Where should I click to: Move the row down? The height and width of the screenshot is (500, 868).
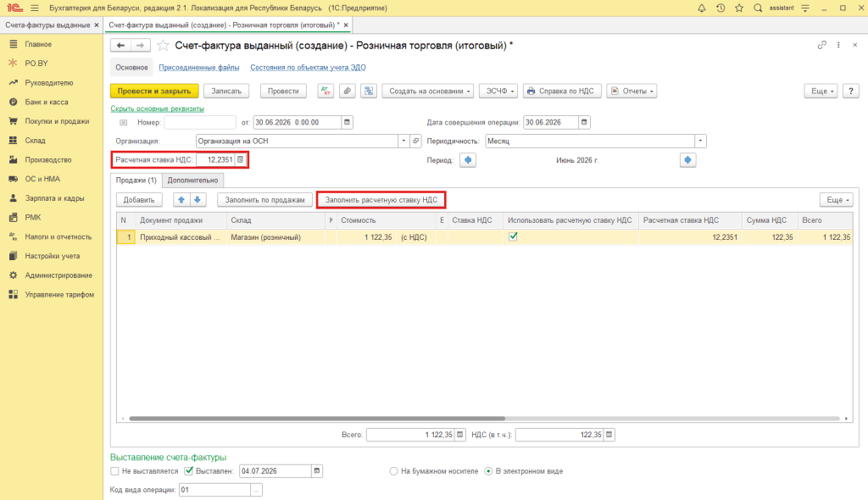click(197, 200)
